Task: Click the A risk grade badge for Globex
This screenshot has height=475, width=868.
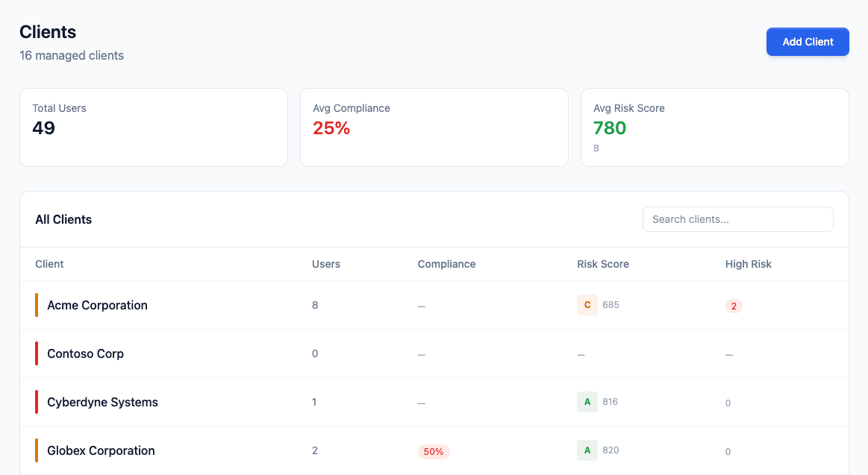Action: [587, 450]
